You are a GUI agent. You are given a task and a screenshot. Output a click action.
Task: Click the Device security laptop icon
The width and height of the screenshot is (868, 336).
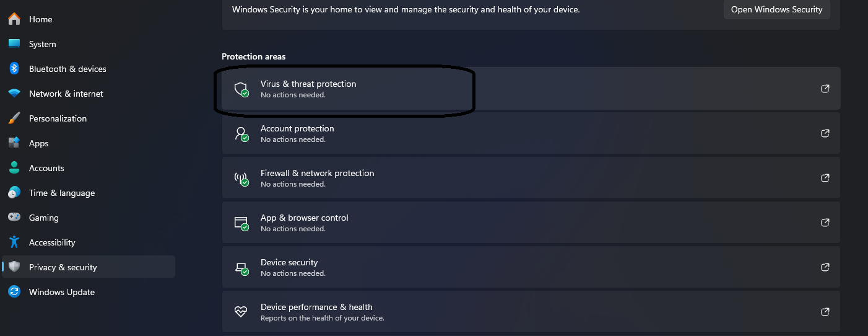241,268
